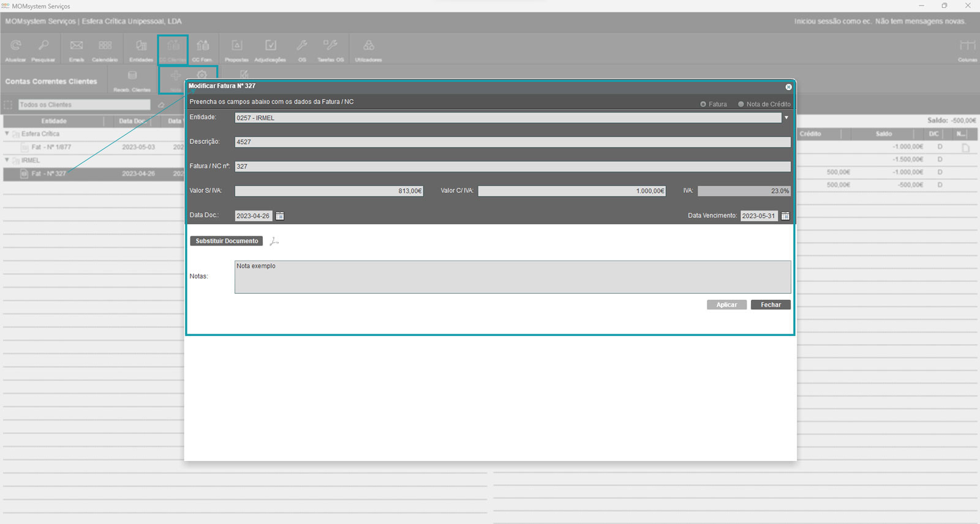This screenshot has width=980, height=524.
Task: Toggle the select-all box beside client filter
Action: 8,105
